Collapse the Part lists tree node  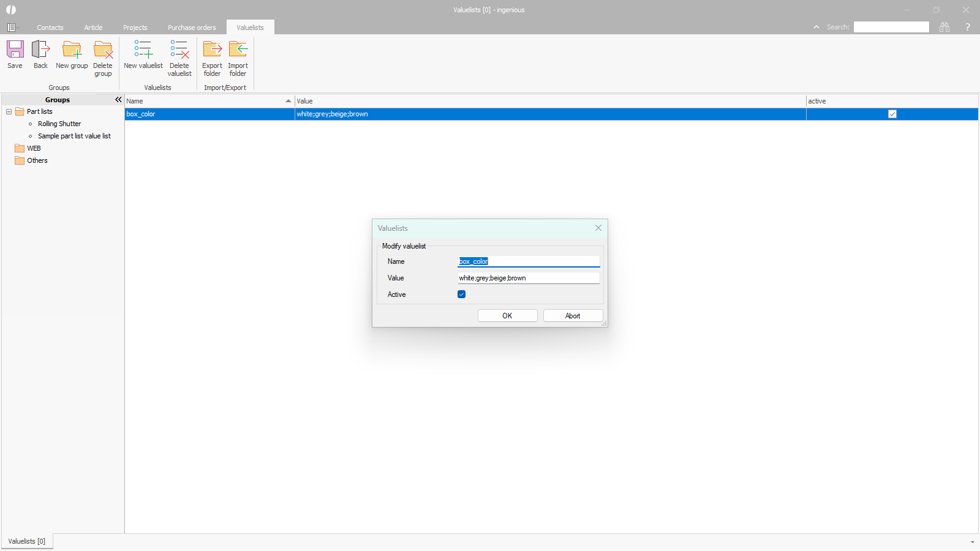tap(9, 111)
